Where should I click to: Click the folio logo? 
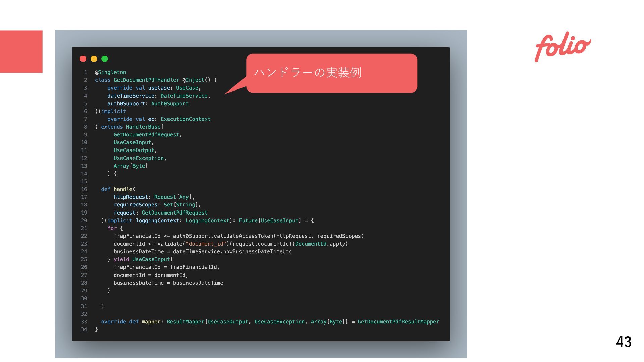pyautogui.click(x=562, y=47)
